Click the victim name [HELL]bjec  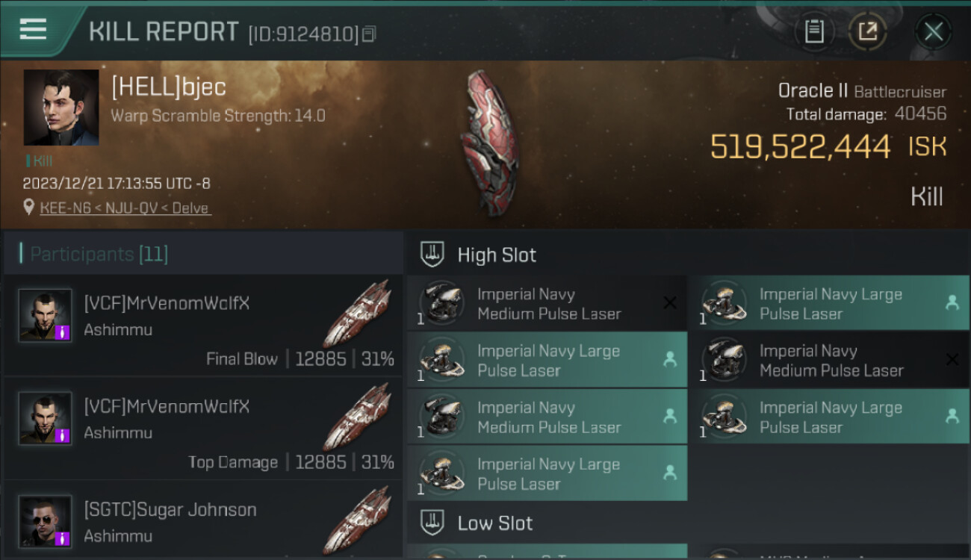[x=169, y=87]
